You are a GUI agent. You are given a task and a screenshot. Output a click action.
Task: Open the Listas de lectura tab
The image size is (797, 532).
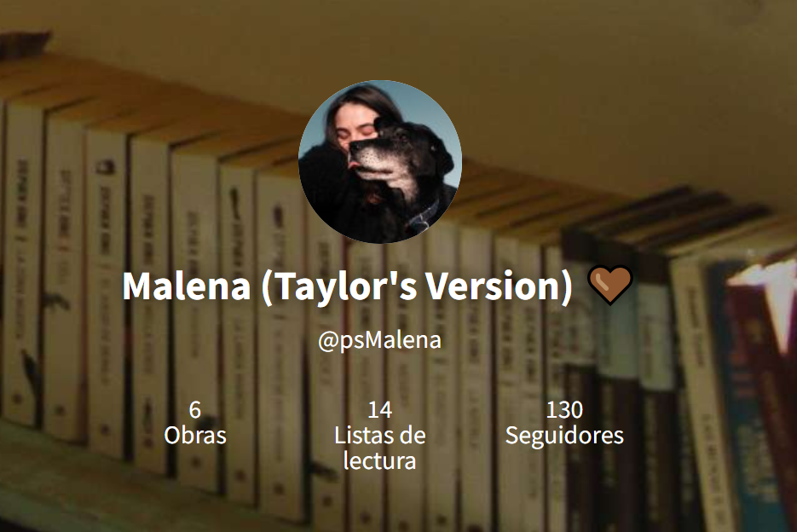[379, 436]
